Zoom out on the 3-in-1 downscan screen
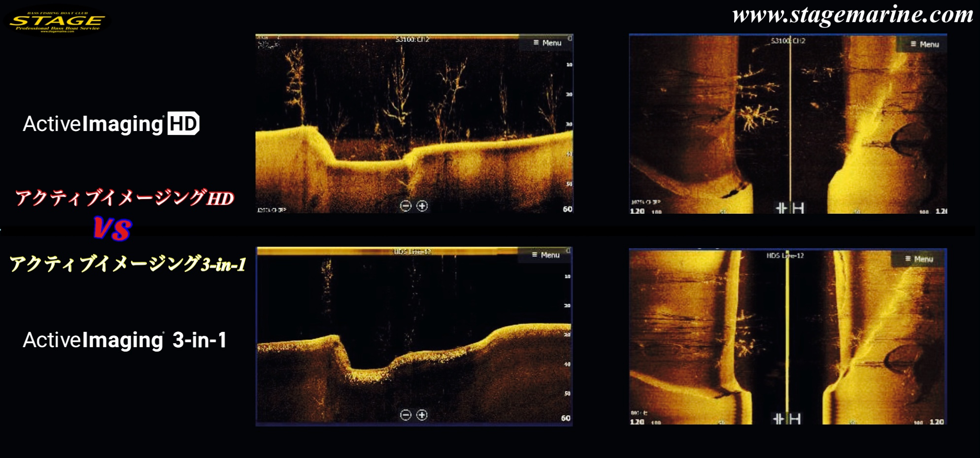Screen dimensions: 980x458 pyautogui.click(x=406, y=415)
